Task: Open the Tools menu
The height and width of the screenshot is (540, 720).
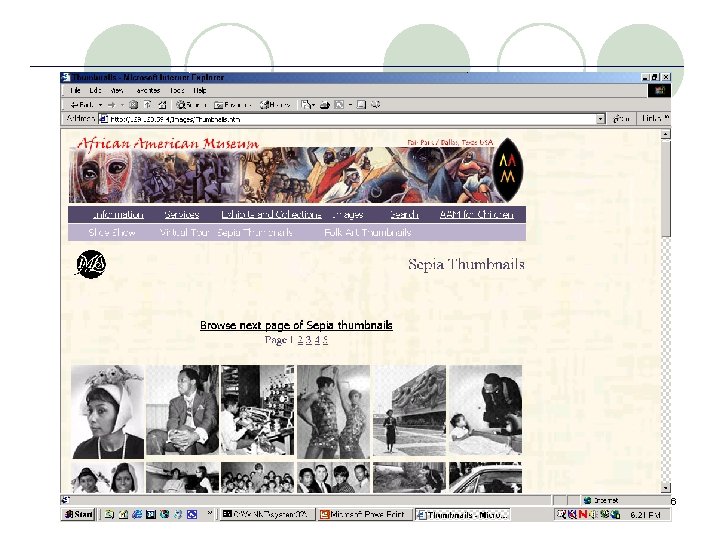Action: (x=177, y=90)
